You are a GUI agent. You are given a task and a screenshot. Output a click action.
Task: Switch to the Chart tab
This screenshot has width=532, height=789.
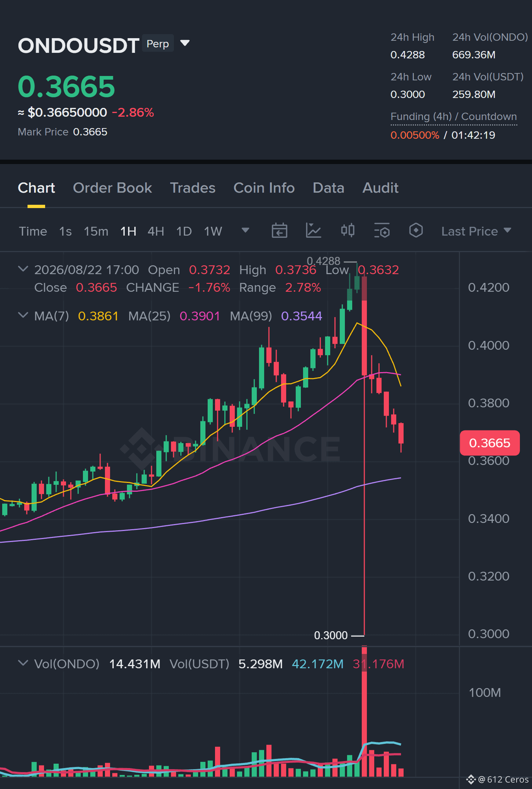coord(36,188)
